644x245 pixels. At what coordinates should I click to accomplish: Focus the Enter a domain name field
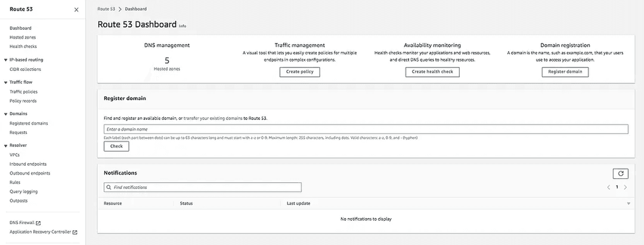366,129
